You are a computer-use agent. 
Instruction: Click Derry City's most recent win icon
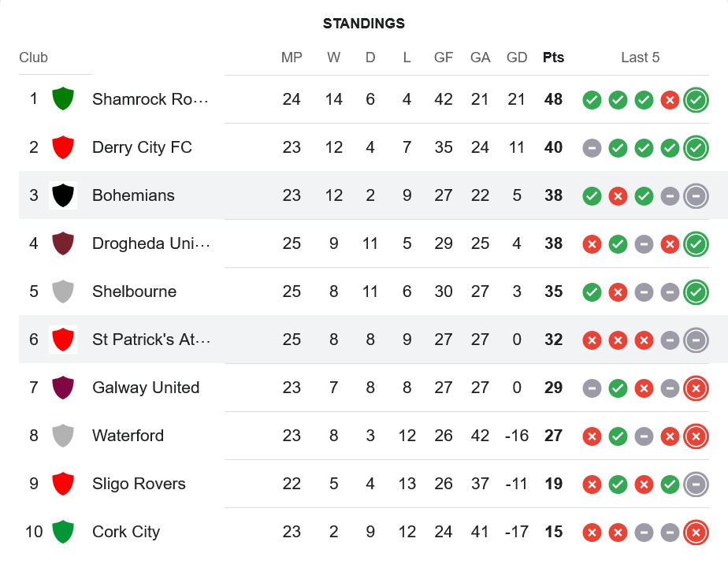tap(695, 148)
